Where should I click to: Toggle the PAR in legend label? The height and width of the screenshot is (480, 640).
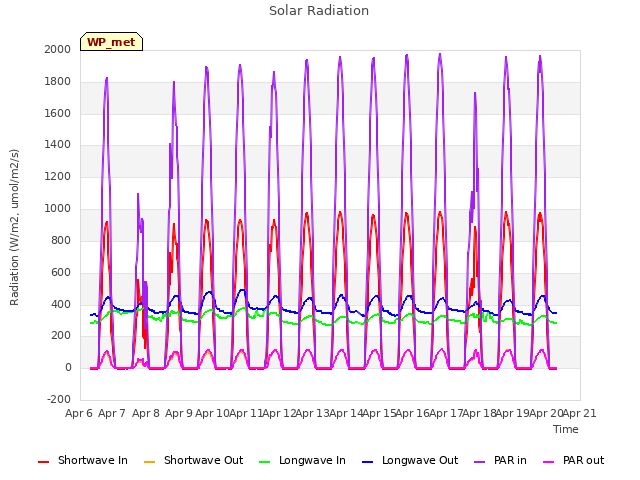tap(510, 460)
